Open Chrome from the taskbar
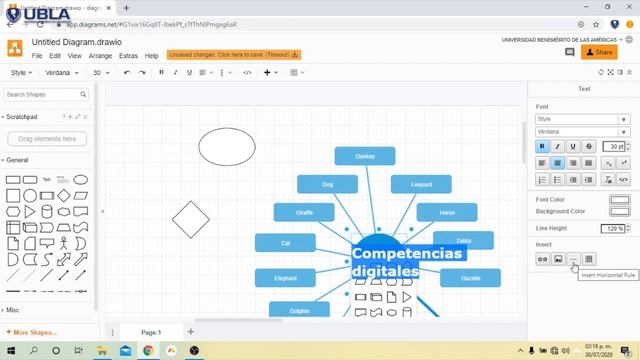 point(148,350)
